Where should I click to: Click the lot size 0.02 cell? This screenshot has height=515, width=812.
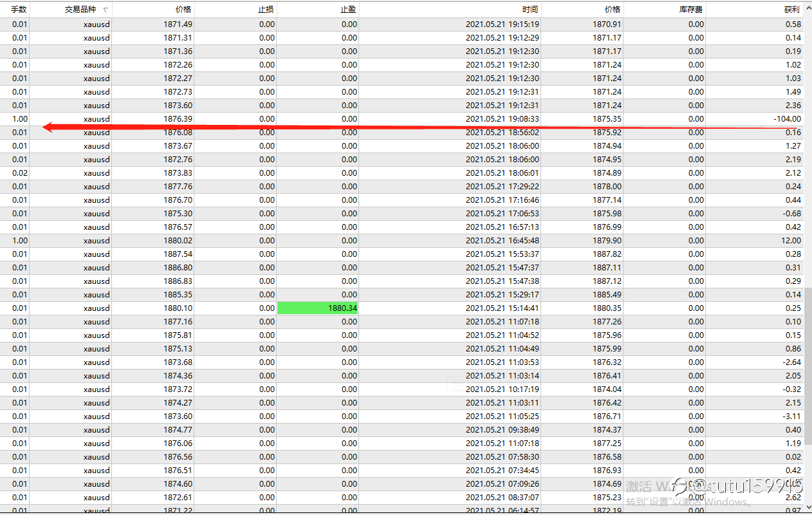[x=19, y=173]
